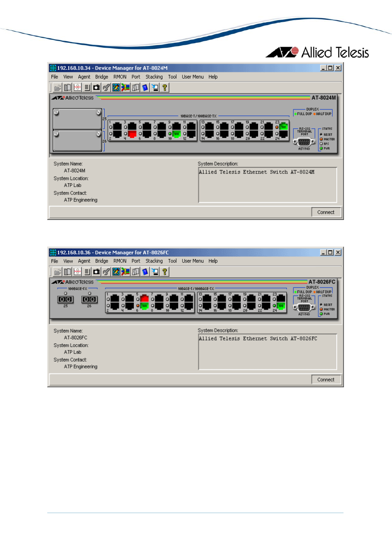Open the Help menu in AT-8026FC window
Viewport: 392px width, 555px height.
click(x=213, y=261)
